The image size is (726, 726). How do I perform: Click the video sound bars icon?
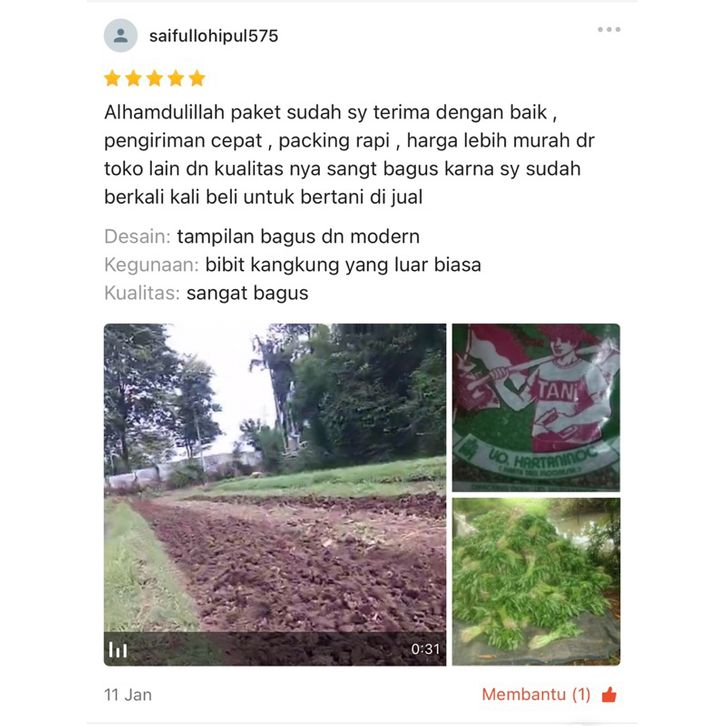pyautogui.click(x=118, y=650)
